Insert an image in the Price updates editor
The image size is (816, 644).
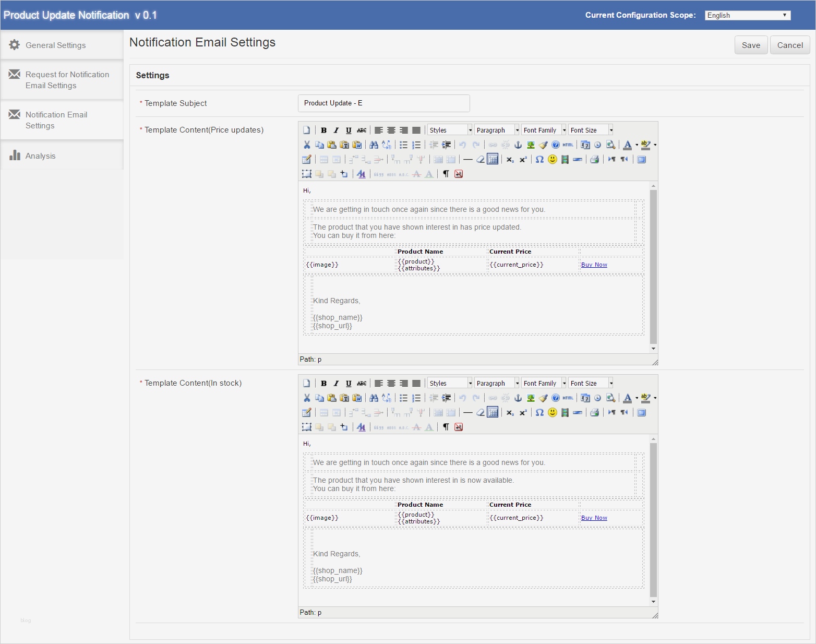[531, 145]
